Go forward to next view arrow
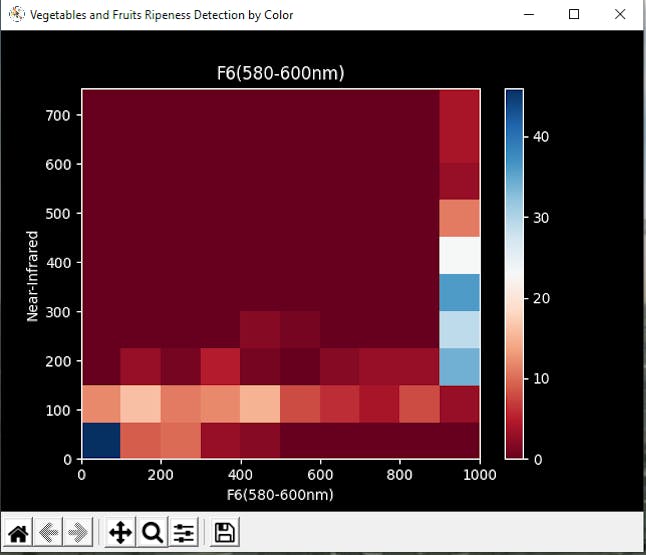Viewport: 646px width, 555px height. pyautogui.click(x=78, y=532)
